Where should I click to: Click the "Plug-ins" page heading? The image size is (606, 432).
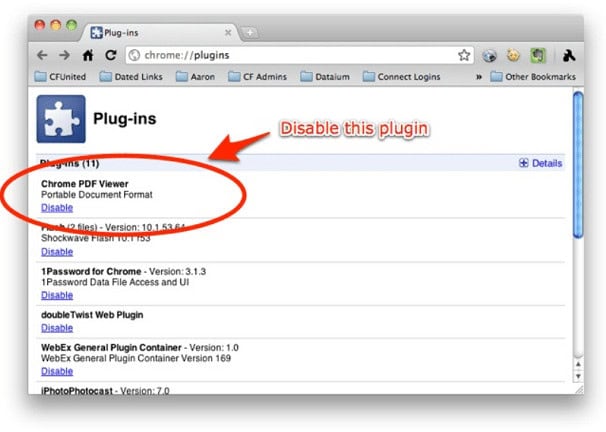click(x=125, y=119)
